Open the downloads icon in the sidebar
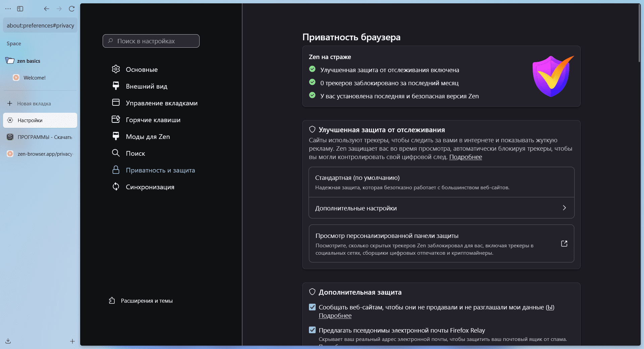The image size is (644, 349). [x=8, y=341]
